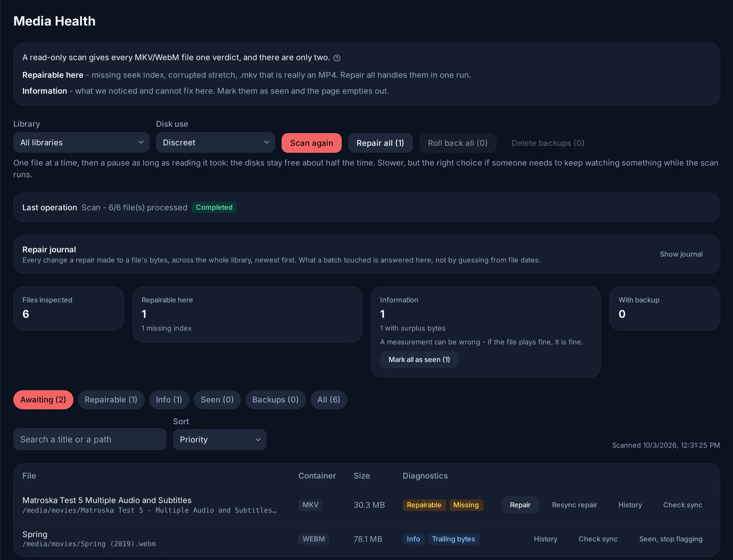Image resolution: width=733 pixels, height=560 pixels.
Task: Click Resync repair for Matroska Test 5
Action: coord(574,505)
